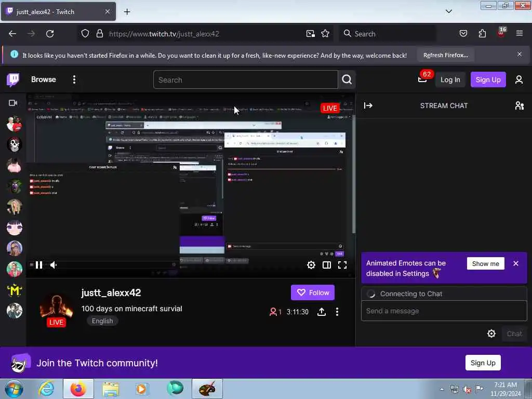532x399 pixels.
Task: Click the Refresh Firefox... button
Action: click(x=445, y=55)
